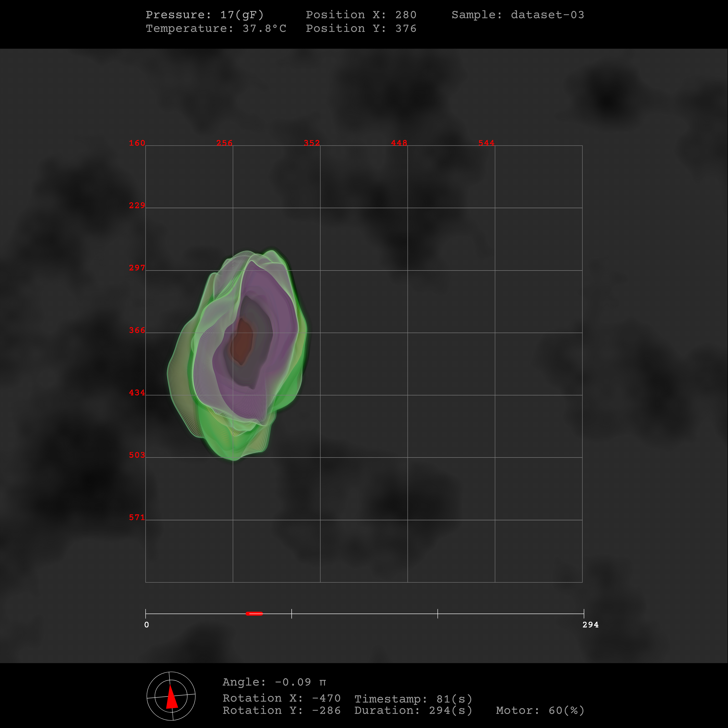Click the Temperature 37.8°C readout
The width and height of the screenshot is (728, 728).
pos(216,29)
